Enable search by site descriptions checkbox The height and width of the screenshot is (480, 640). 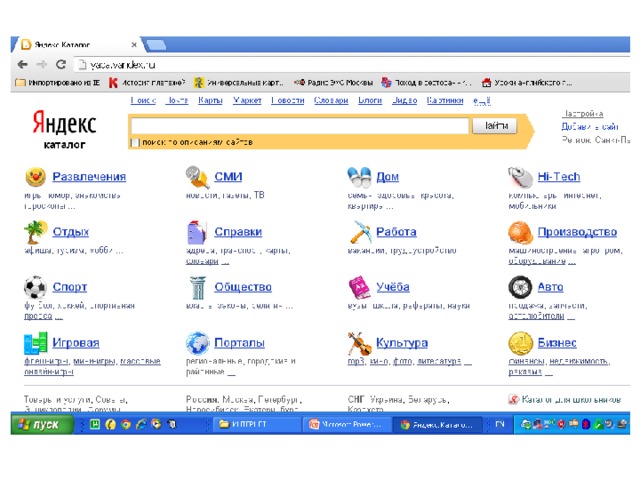(x=135, y=143)
